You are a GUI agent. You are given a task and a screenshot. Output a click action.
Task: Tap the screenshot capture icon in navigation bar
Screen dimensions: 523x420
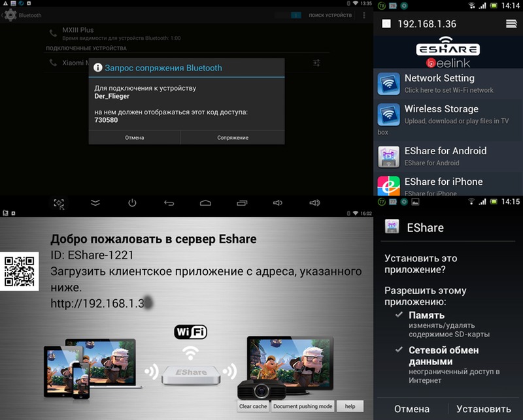[59, 203]
